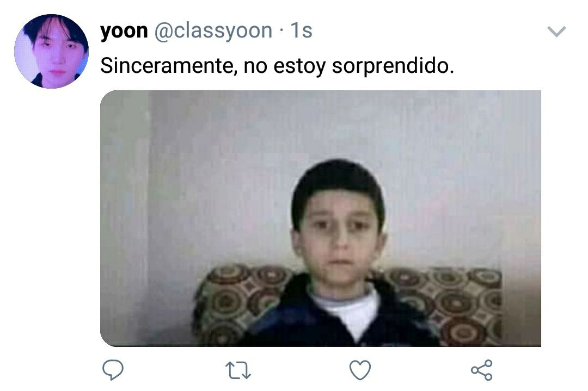Viewport: 588px width, 391px height.
Task: Visit the profile via the classyoon username
Action: coord(213,30)
